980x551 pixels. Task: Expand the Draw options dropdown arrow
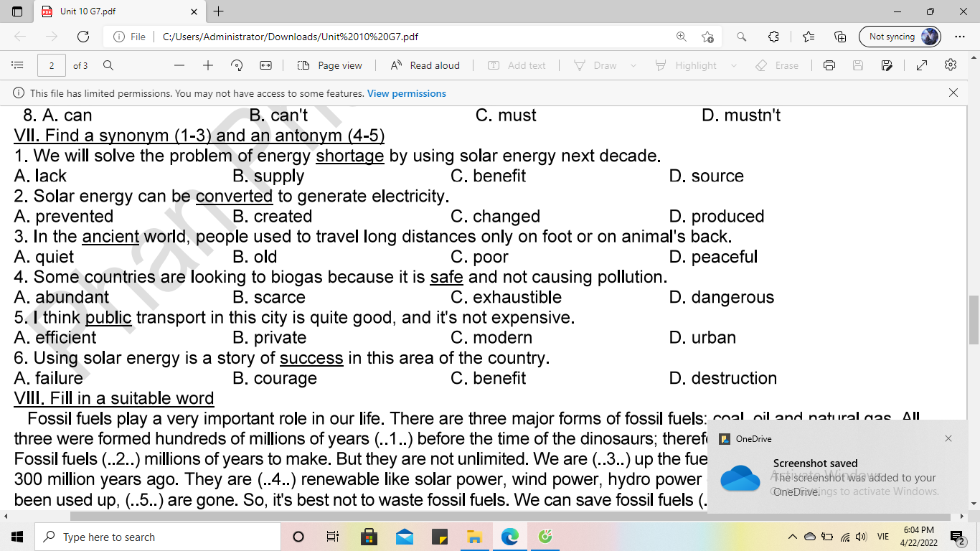633,65
